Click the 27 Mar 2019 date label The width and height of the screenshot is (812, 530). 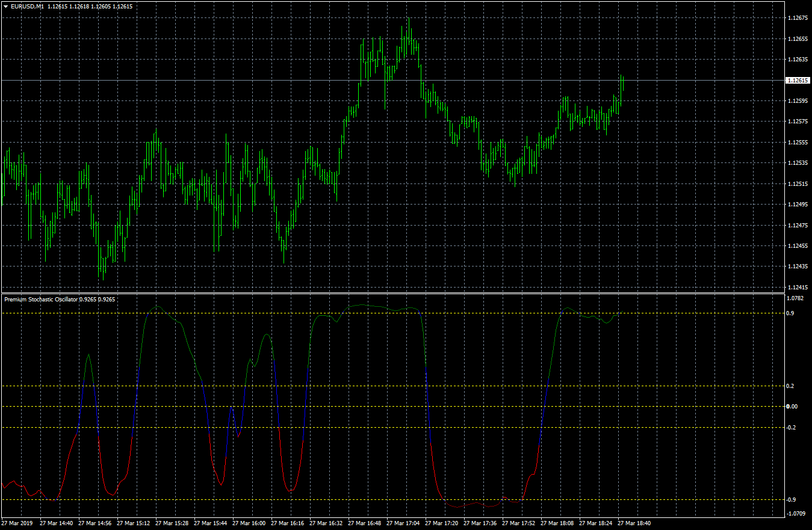point(18,523)
